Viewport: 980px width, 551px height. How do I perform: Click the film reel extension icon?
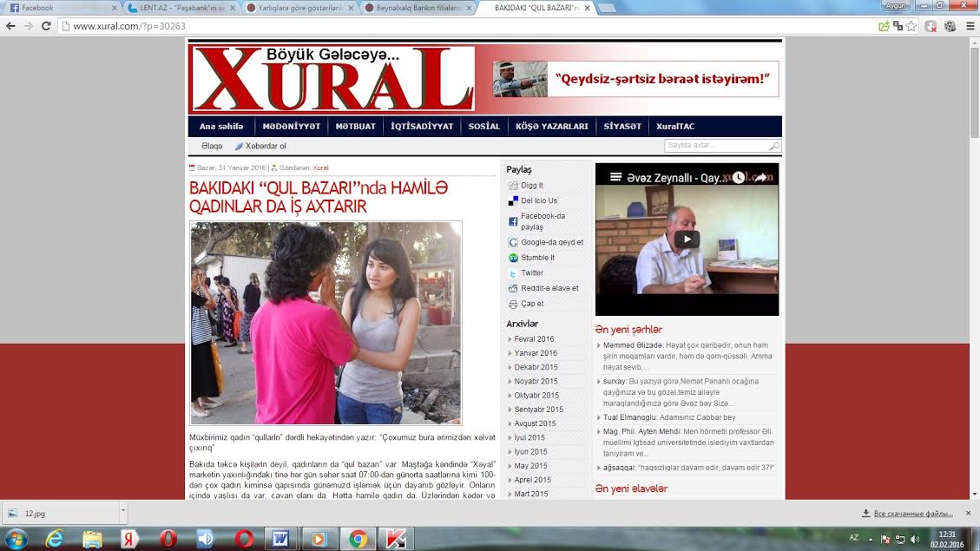pyautogui.click(x=950, y=26)
